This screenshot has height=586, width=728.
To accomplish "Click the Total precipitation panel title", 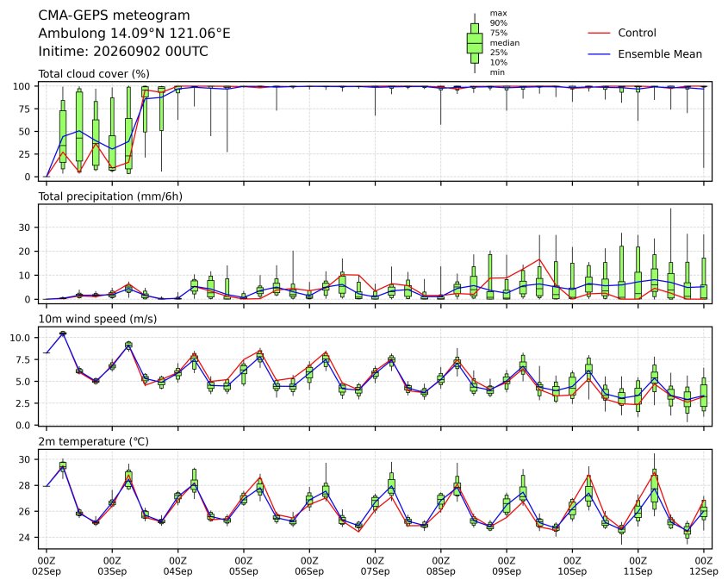I will click(x=110, y=196).
